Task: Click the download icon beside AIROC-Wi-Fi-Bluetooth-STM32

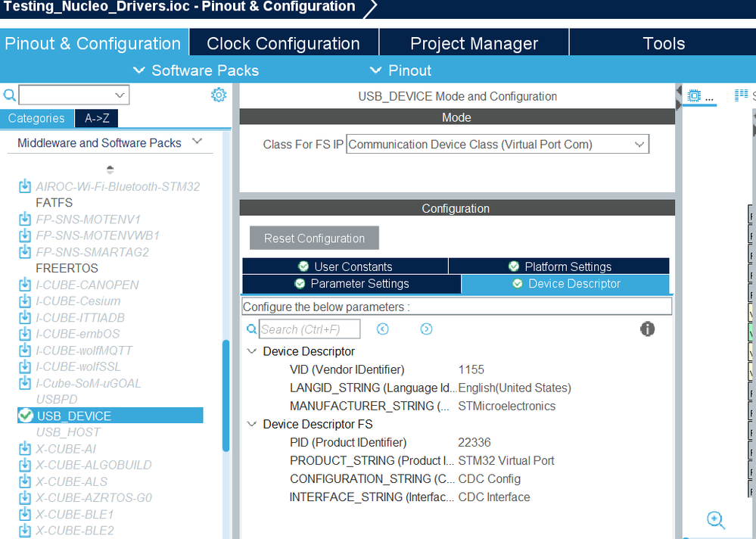Action: (x=24, y=186)
